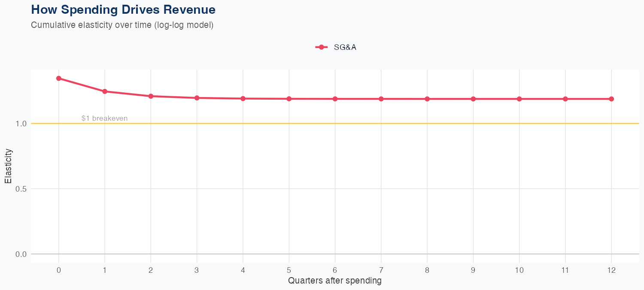
Task: Select the elasticity point at quarter 5
Action: [289, 99]
